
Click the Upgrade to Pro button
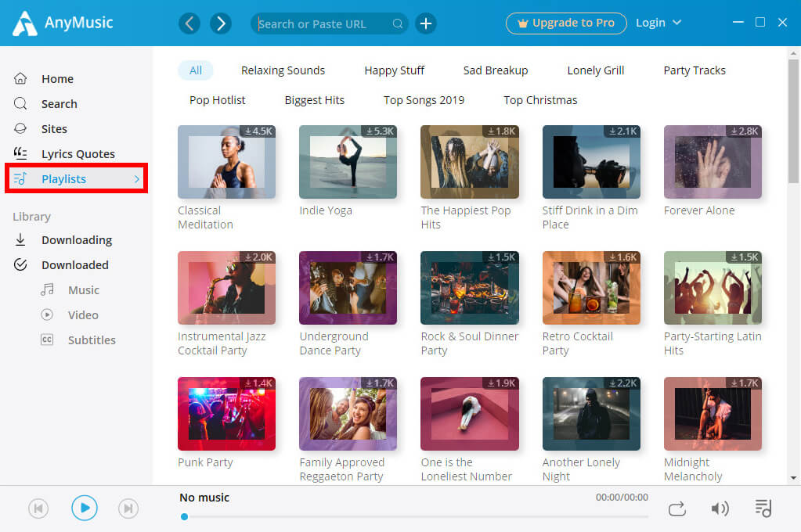click(566, 23)
